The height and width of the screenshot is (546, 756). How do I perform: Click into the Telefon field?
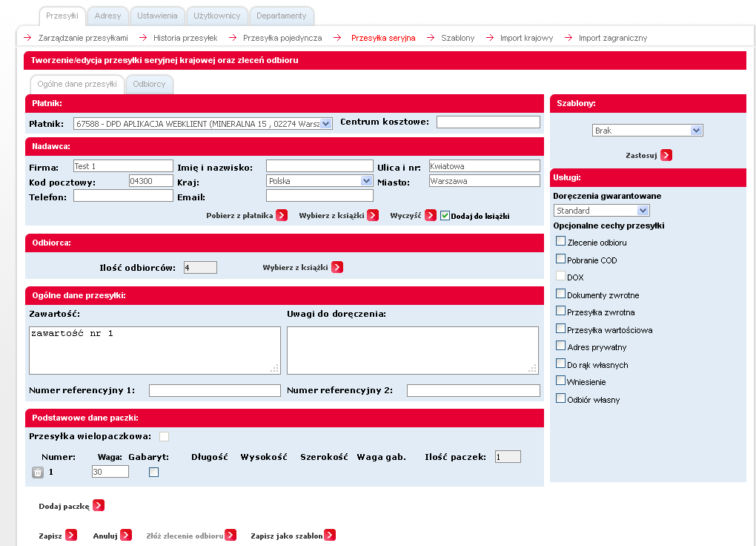pos(123,196)
